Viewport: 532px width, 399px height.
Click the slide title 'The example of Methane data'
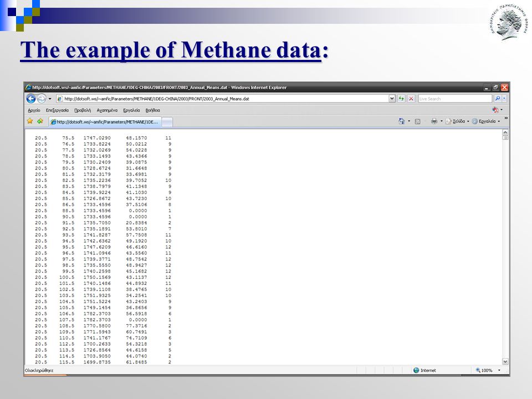pos(171,50)
